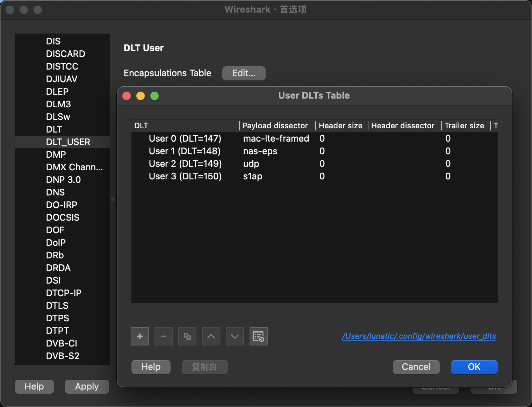
Task: Click Help in the Preferences window
Action: 34,386
